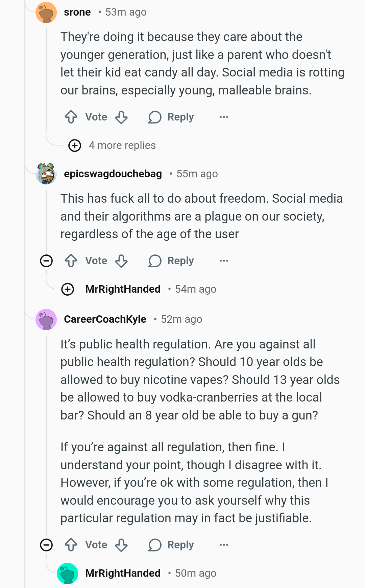
Task: Downvote epicswagdouchebag's comment
Action: click(121, 261)
